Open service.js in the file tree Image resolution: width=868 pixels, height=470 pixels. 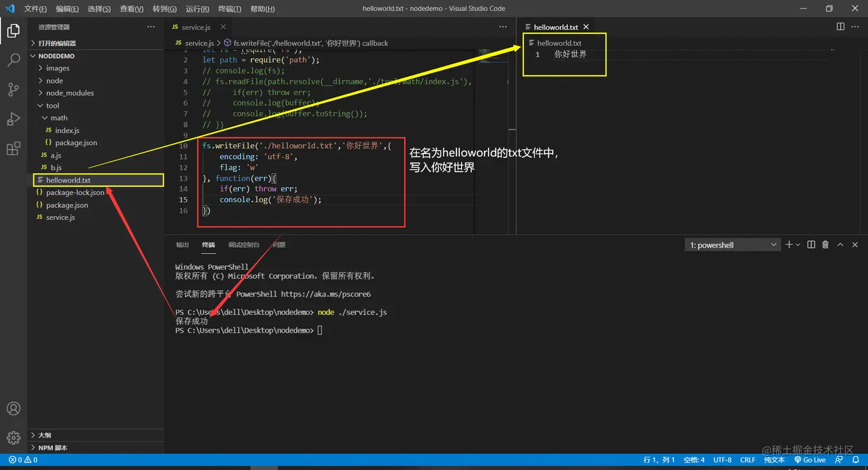(60, 217)
